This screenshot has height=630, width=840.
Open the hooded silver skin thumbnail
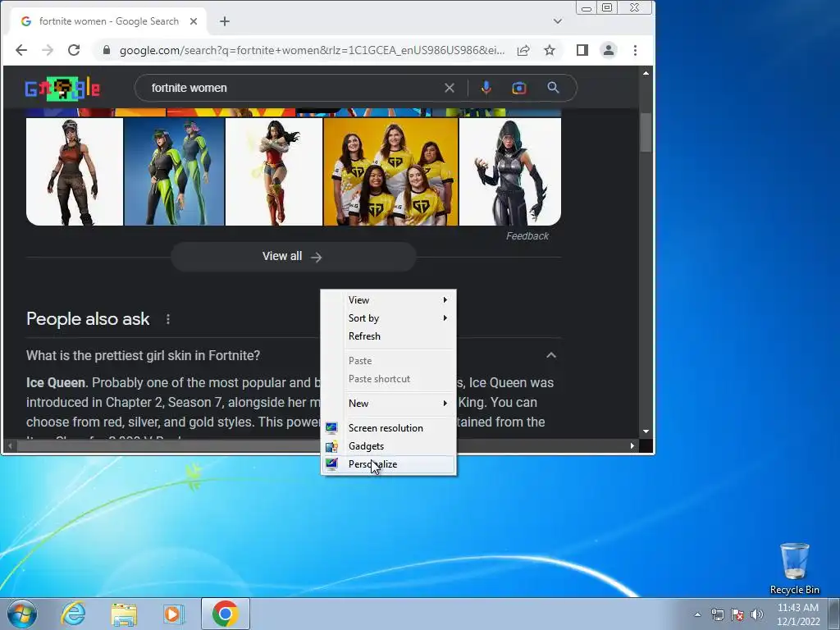[x=510, y=172]
